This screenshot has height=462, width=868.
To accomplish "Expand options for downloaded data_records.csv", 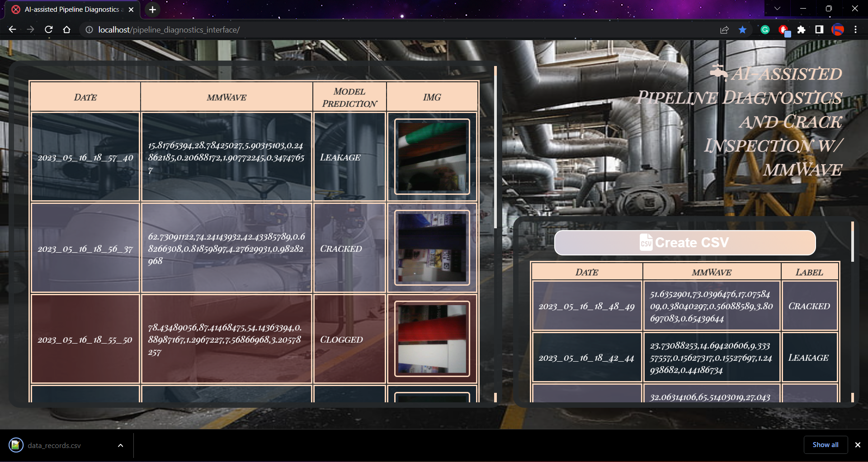I will click(120, 445).
